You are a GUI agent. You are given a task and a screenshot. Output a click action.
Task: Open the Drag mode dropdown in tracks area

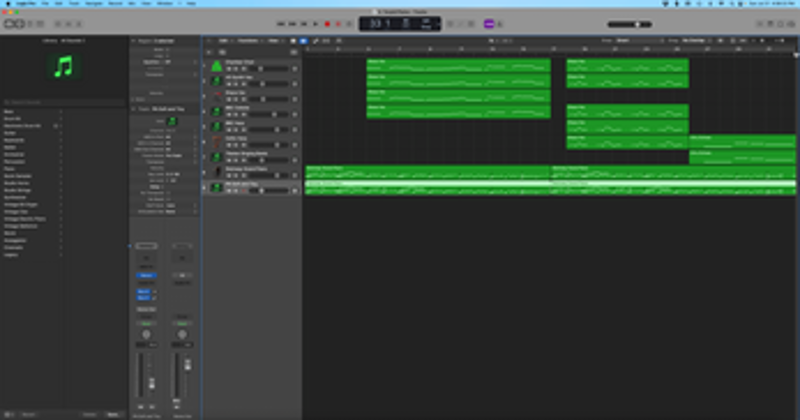pyautogui.click(x=695, y=40)
